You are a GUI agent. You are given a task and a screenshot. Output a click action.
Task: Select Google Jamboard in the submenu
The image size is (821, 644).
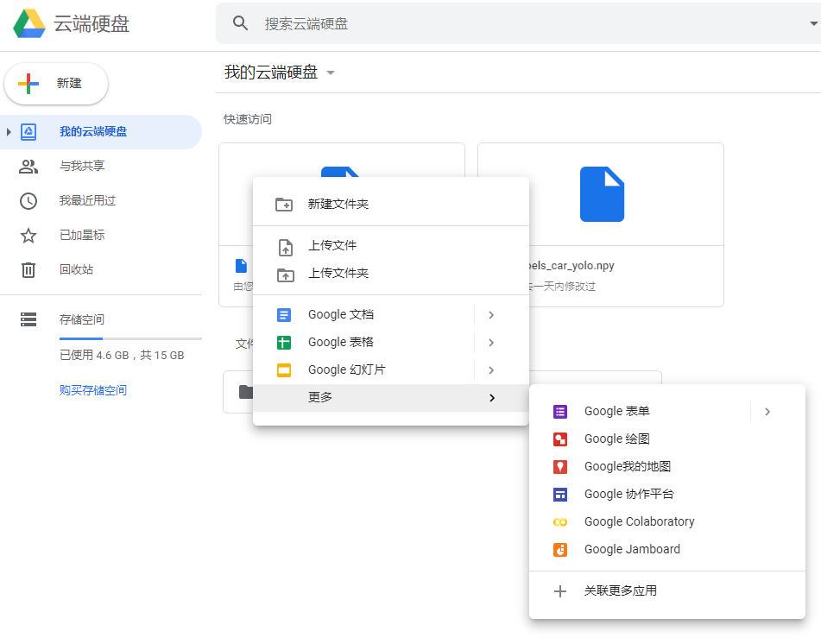coord(667,550)
